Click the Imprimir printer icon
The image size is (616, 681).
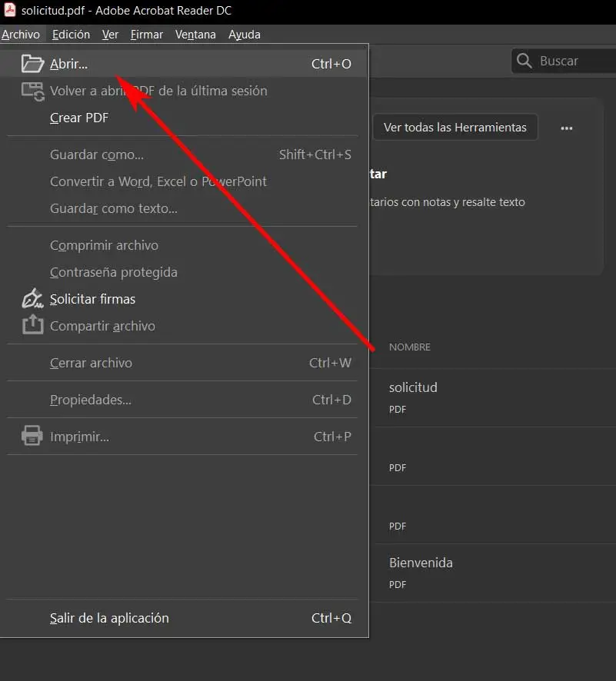click(x=32, y=436)
